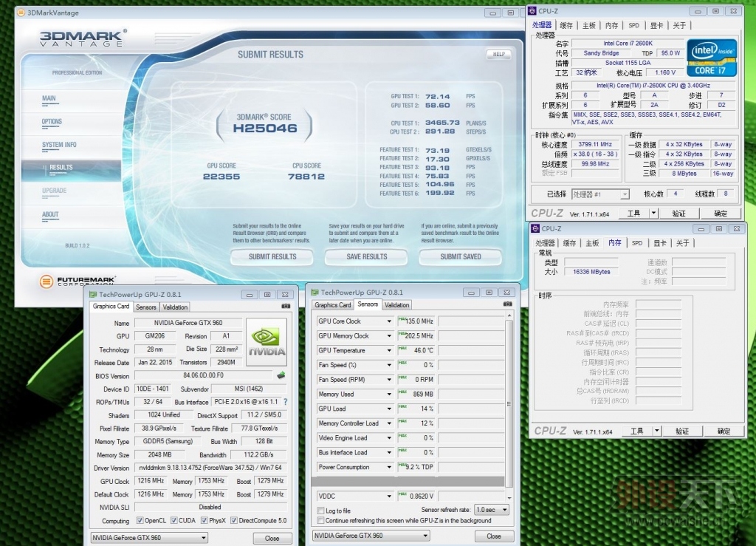Screen dimensions: 756x546
Task: Toggle OpenCL checkbox in GPU-Z
Action: click(x=140, y=520)
